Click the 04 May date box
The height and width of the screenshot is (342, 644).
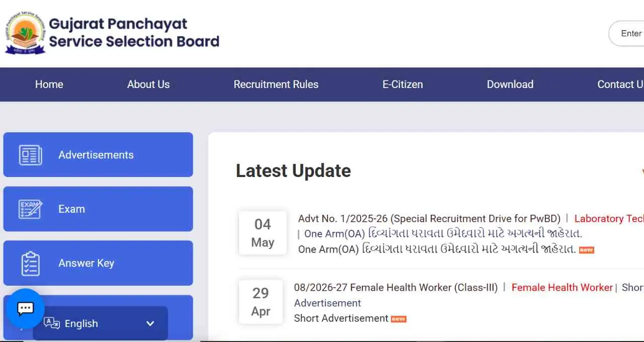pos(263,233)
